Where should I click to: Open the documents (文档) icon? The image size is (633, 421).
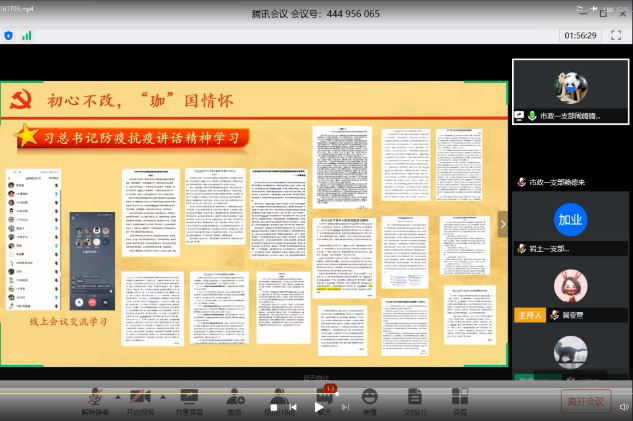coord(414,399)
